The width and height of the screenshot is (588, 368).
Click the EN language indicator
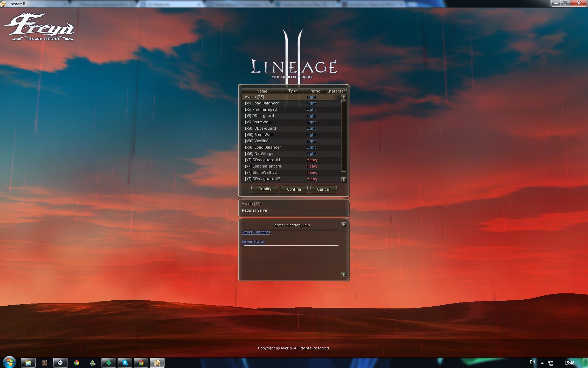click(x=532, y=362)
